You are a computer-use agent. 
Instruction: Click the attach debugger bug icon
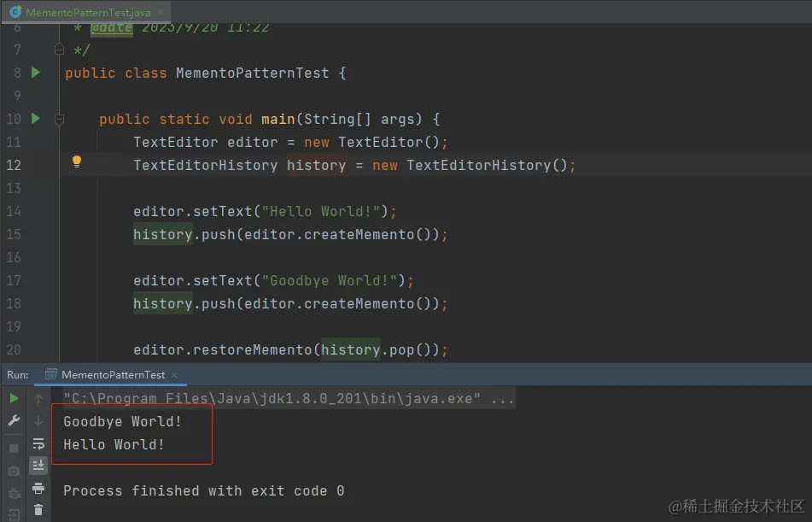pos(14,493)
